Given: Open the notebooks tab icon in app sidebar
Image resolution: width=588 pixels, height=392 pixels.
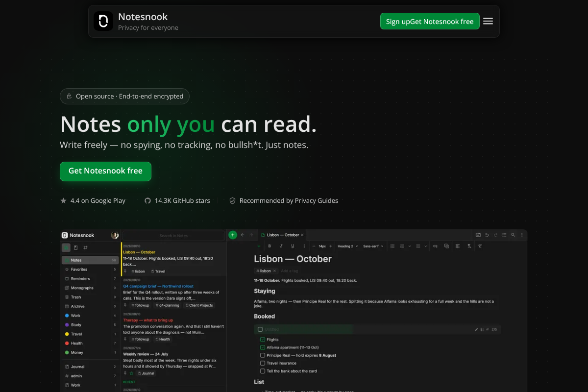Looking at the screenshot, I should (x=75, y=247).
